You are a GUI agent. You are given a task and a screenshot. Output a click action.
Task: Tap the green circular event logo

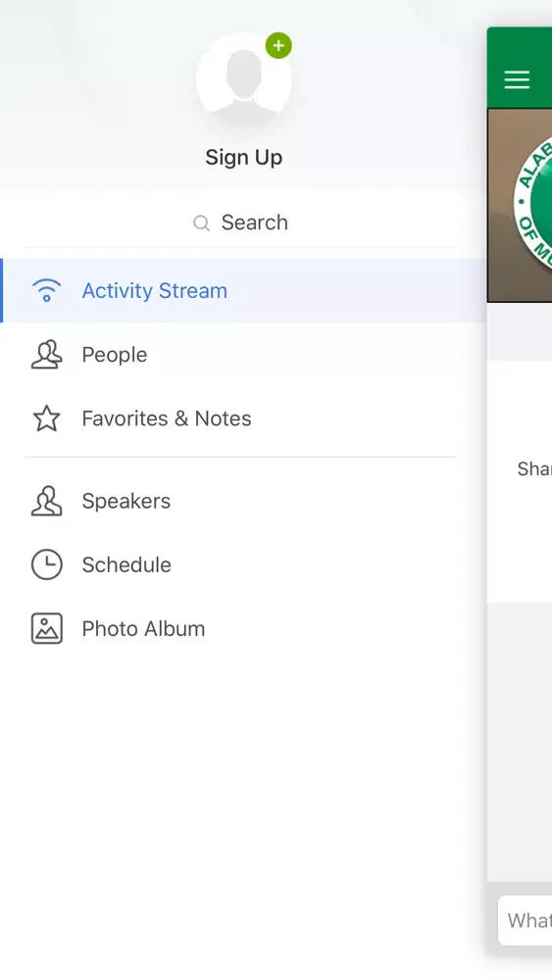(533, 203)
